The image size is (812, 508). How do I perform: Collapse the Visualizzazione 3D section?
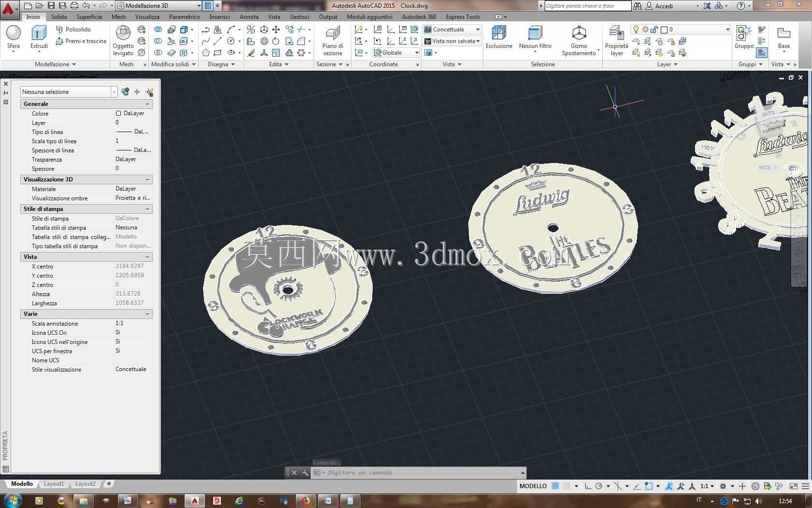click(x=147, y=179)
